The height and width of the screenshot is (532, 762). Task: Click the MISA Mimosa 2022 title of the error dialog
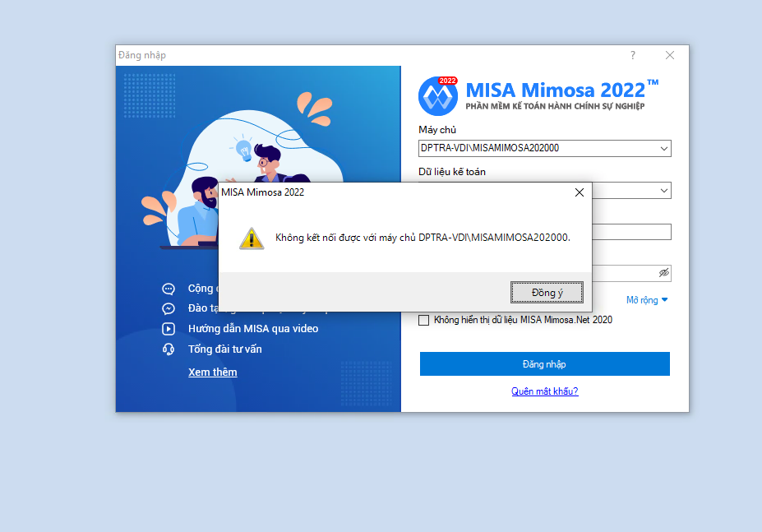262,192
